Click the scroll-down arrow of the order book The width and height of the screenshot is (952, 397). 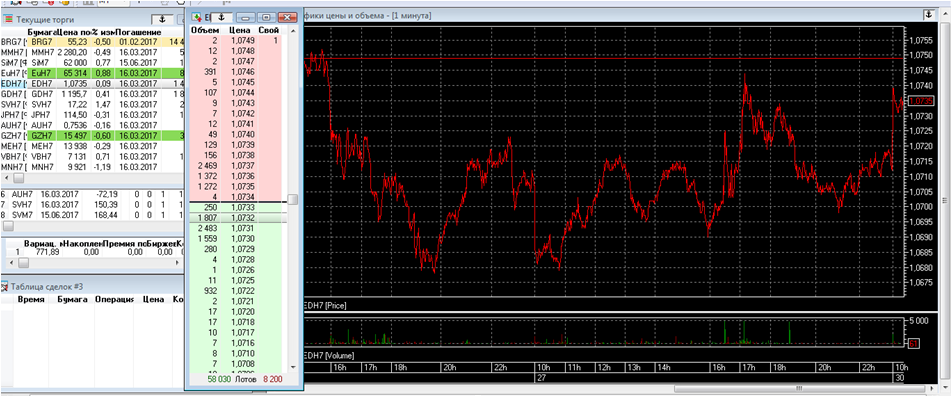pyautogui.click(x=293, y=367)
